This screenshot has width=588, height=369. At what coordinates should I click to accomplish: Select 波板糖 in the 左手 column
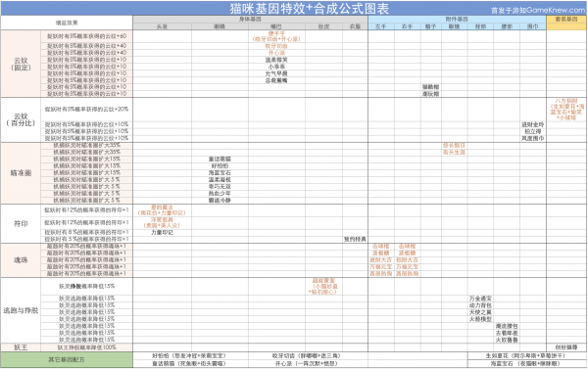381,253
